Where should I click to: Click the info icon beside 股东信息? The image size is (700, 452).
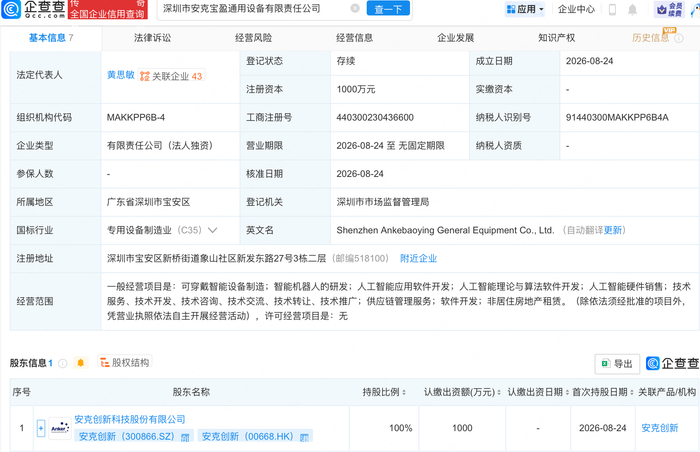pyautogui.click(x=62, y=363)
